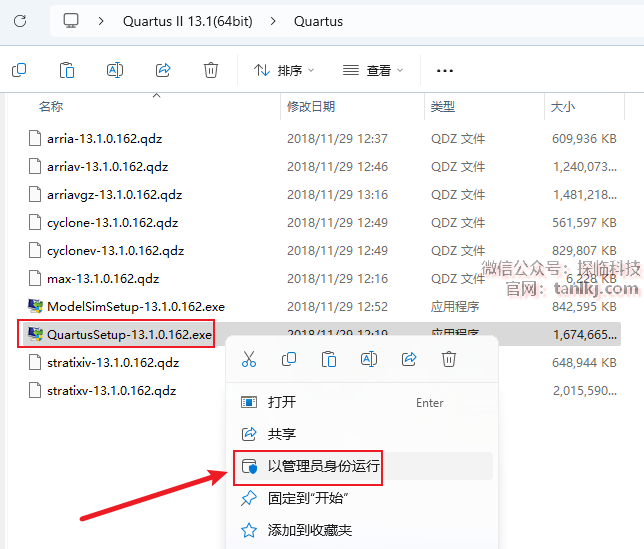
Task: Click date cell 2018/11/29 12:46
Action: click(337, 167)
